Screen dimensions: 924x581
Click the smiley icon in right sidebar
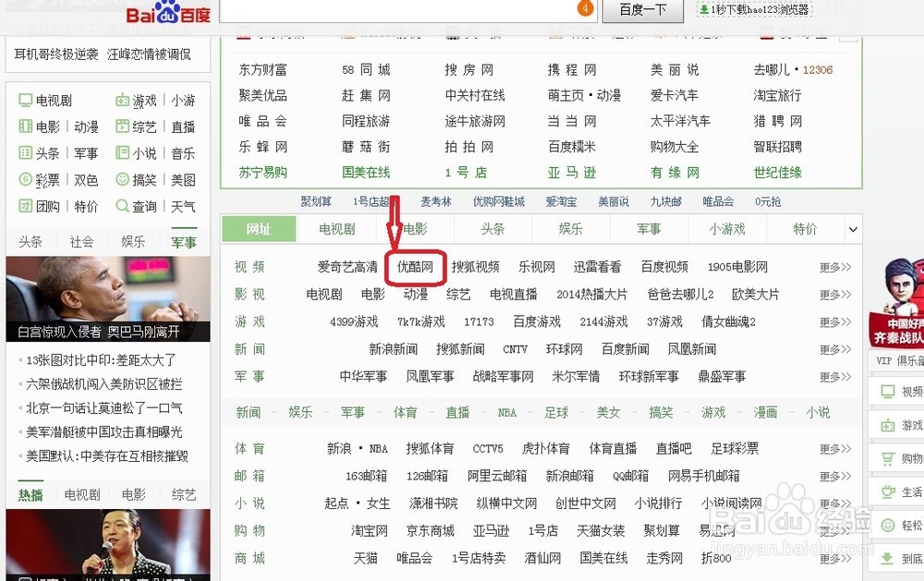887,525
